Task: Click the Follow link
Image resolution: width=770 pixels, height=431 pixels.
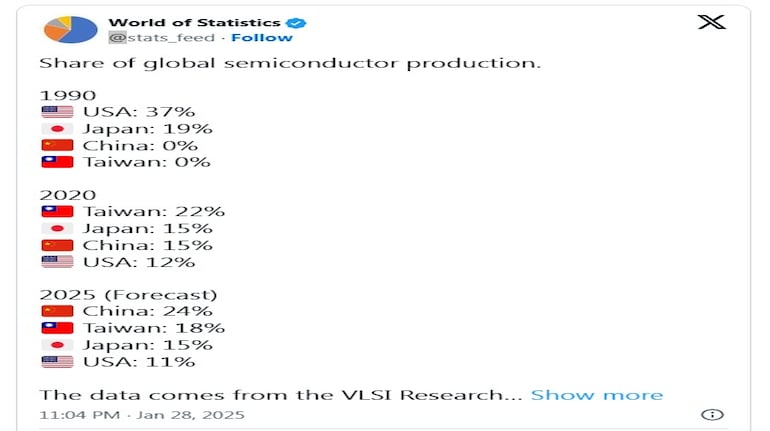Action: click(263, 38)
